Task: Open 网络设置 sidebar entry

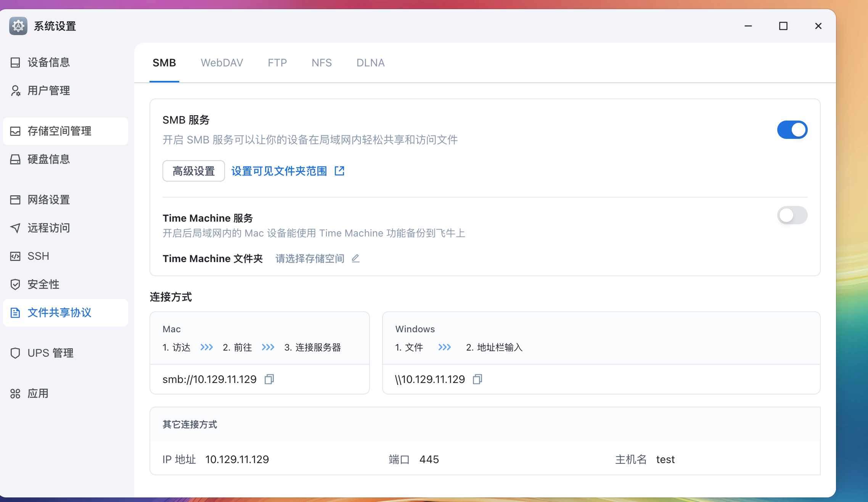Action: (66, 200)
